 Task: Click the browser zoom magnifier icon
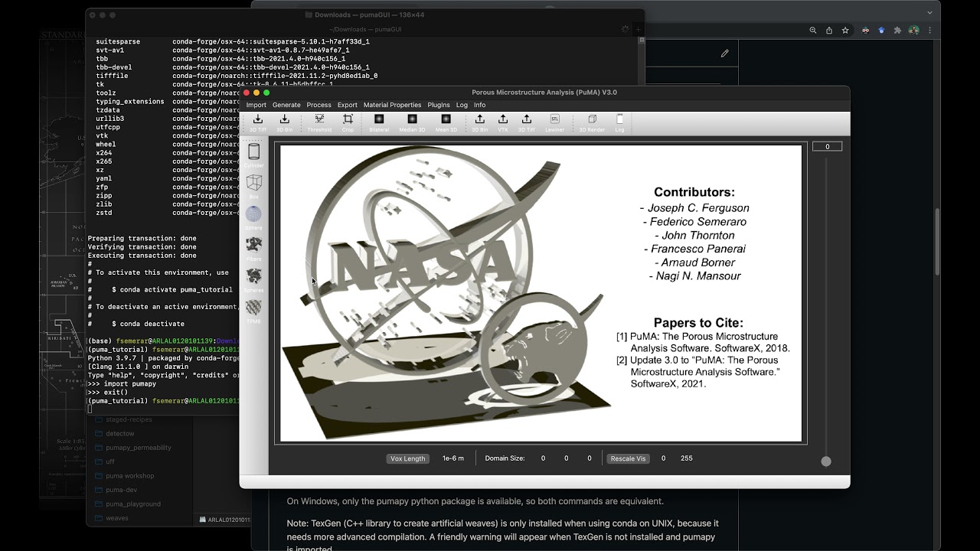point(813,31)
